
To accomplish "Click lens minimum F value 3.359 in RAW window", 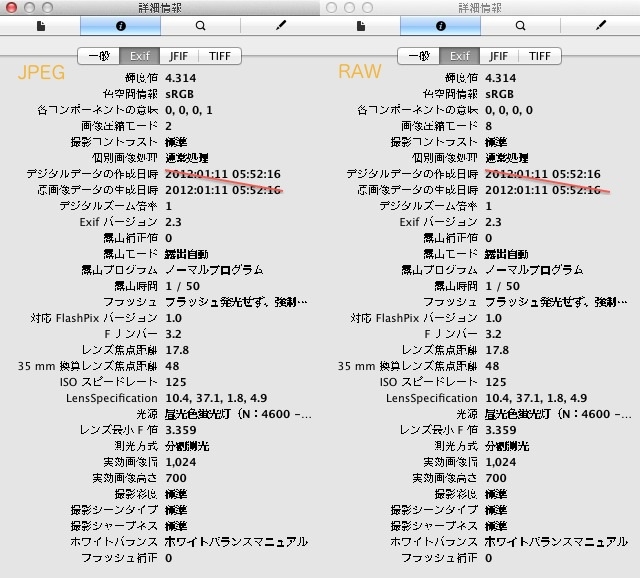I will coord(500,430).
